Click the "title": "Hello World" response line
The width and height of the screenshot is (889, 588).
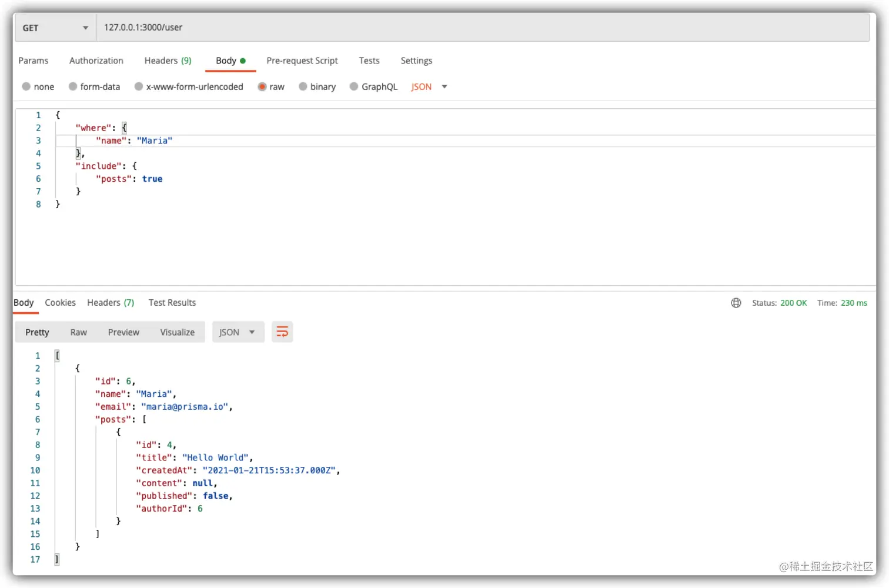click(x=195, y=457)
